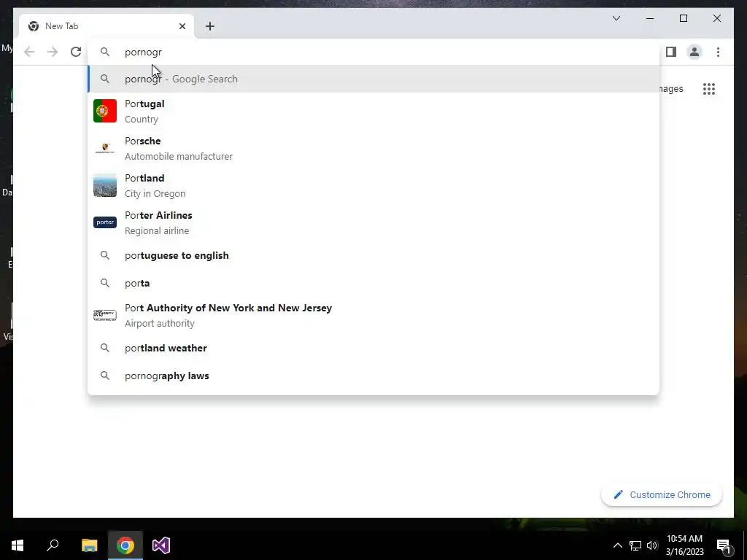The image size is (747, 560).
Task: Choose Portland City in Oregon suggestion
Action: point(373,185)
